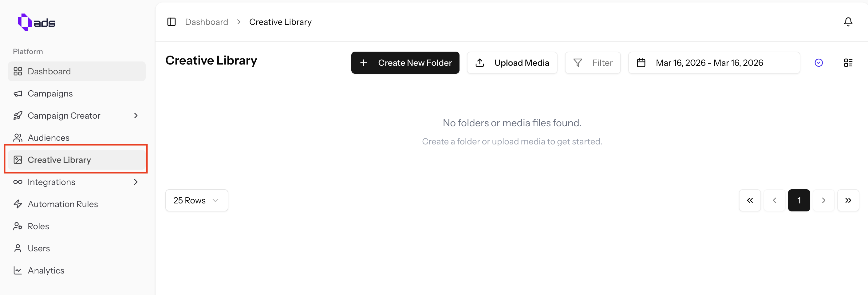This screenshot has height=295, width=868.
Task: Switch to list view layout
Action: tap(849, 63)
